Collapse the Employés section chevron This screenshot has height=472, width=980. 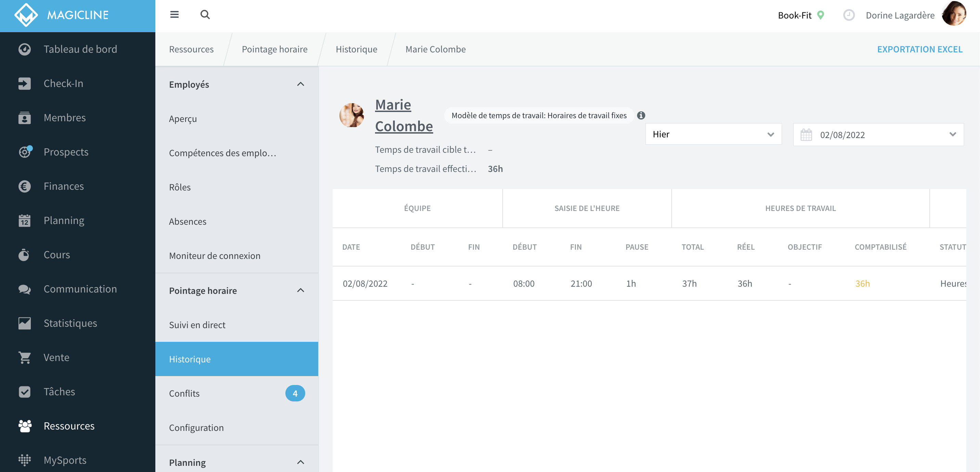point(300,84)
